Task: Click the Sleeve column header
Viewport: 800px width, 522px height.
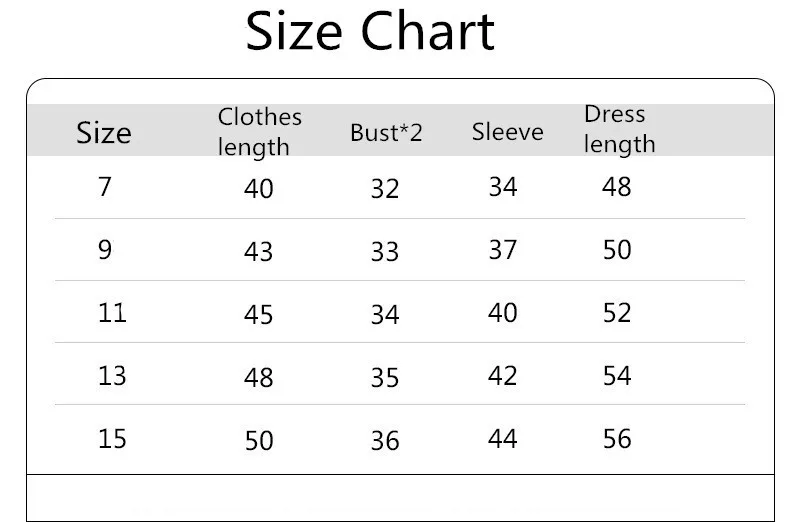Action: pos(507,132)
